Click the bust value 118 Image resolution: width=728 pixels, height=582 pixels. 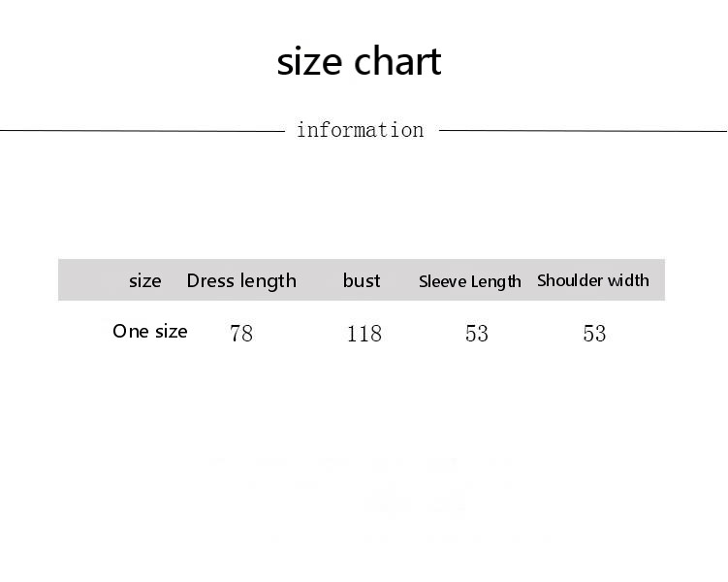pos(364,334)
